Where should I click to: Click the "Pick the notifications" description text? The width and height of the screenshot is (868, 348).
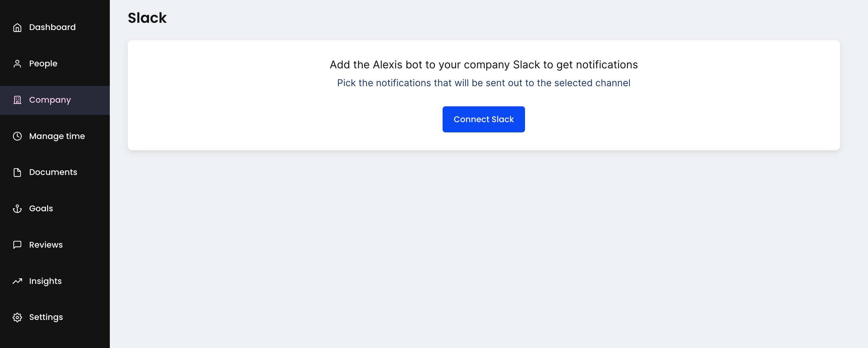click(x=483, y=83)
